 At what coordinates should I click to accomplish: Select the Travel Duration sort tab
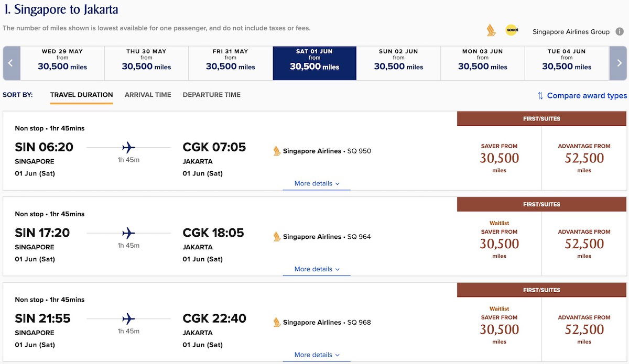click(81, 95)
